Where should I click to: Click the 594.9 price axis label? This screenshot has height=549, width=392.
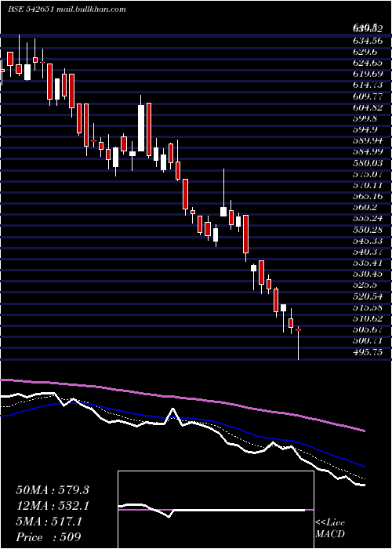point(365,129)
